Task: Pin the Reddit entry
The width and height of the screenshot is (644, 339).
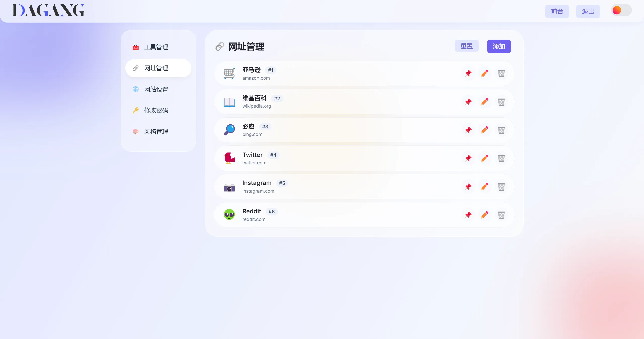Action: point(468,215)
